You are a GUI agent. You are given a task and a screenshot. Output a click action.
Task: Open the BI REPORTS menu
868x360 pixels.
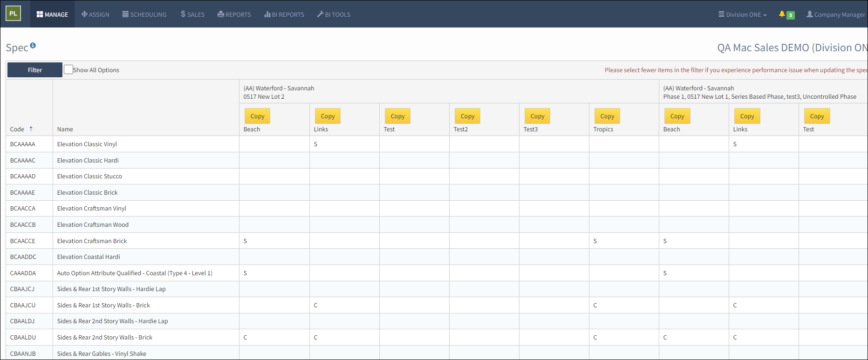[x=284, y=14]
